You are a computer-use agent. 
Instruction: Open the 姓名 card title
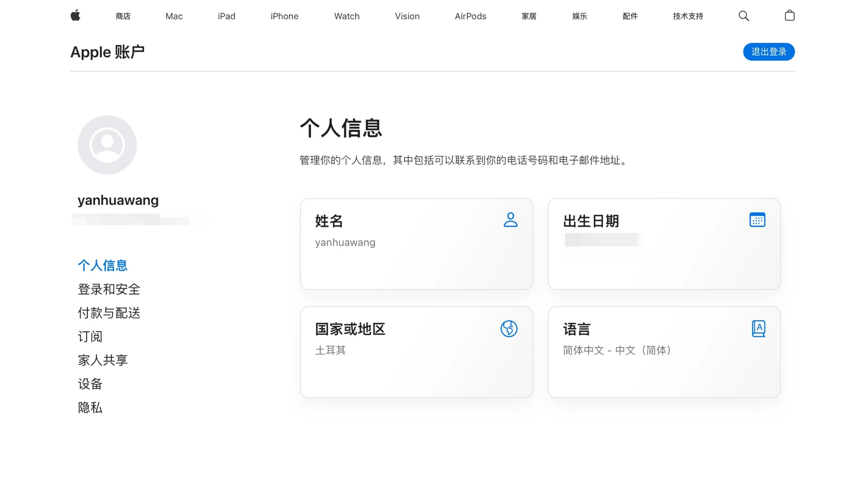click(329, 221)
